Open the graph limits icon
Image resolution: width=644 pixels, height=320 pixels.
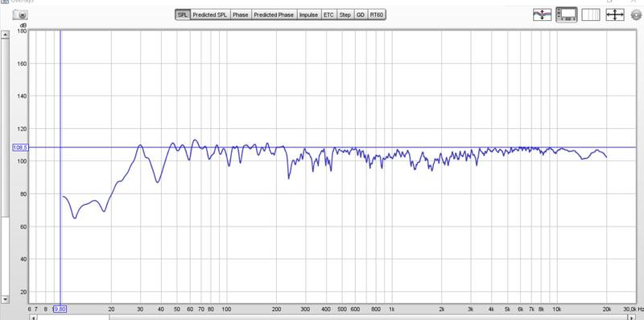pos(591,15)
